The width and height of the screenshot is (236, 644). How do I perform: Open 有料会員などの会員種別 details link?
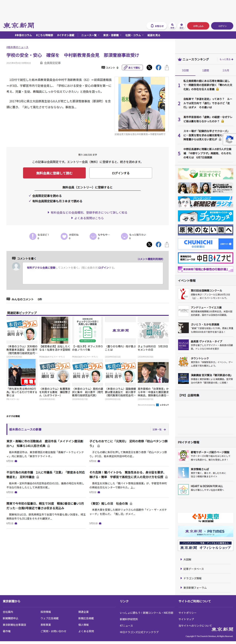pyautogui.click(x=88, y=213)
